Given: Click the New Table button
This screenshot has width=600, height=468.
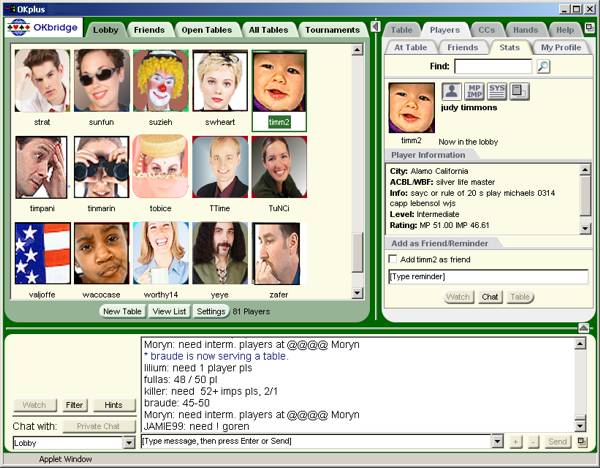Looking at the screenshot, I should point(124,312).
